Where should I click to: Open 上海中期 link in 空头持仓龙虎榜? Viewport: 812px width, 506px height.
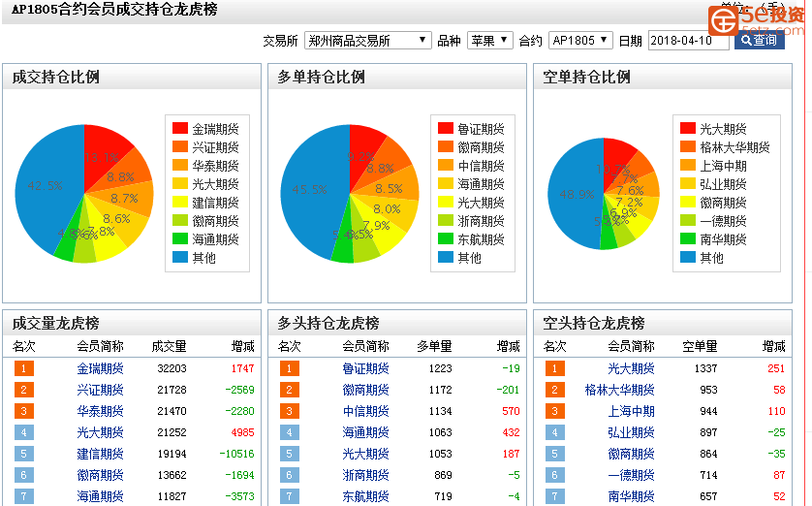click(631, 411)
